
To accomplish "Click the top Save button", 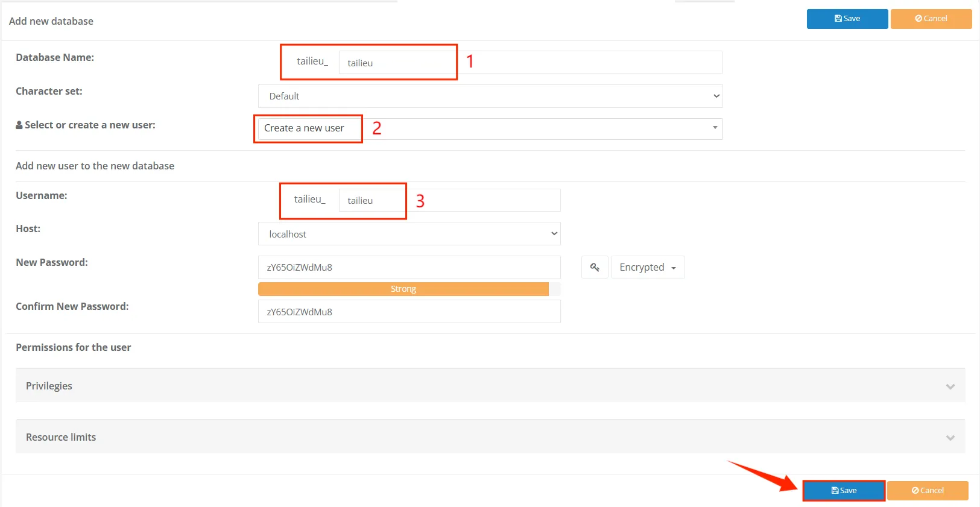I will 847,19.
